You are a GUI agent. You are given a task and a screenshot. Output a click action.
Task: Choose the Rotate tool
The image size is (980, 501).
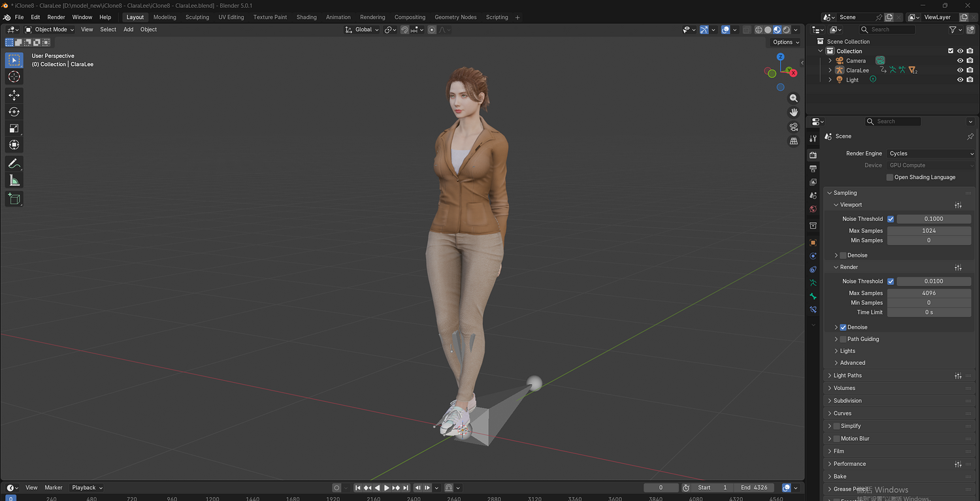point(14,112)
